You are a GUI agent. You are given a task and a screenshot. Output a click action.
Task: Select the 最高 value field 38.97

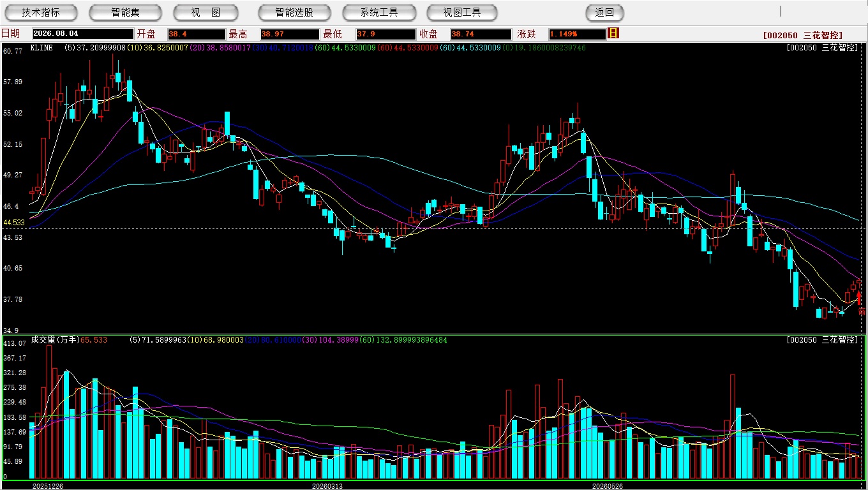point(290,34)
